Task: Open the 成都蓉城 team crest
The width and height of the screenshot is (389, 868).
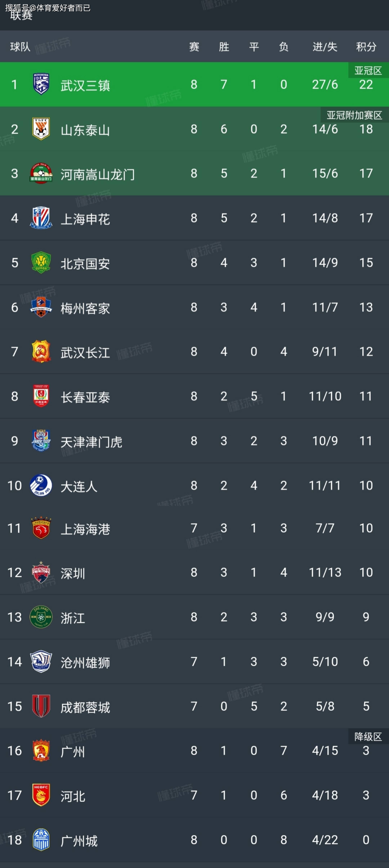Action: 41,706
